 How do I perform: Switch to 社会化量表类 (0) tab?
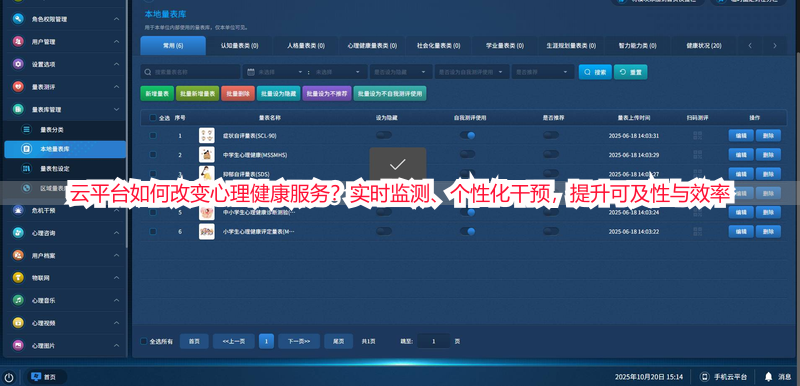pos(438,46)
